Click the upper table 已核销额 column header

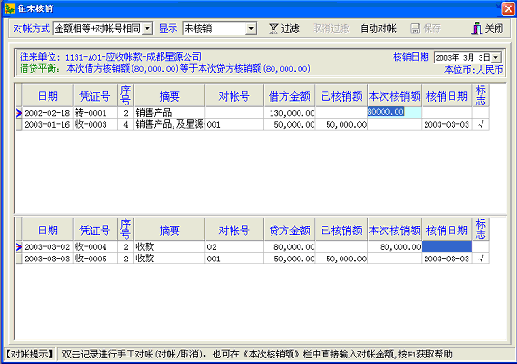341,96
